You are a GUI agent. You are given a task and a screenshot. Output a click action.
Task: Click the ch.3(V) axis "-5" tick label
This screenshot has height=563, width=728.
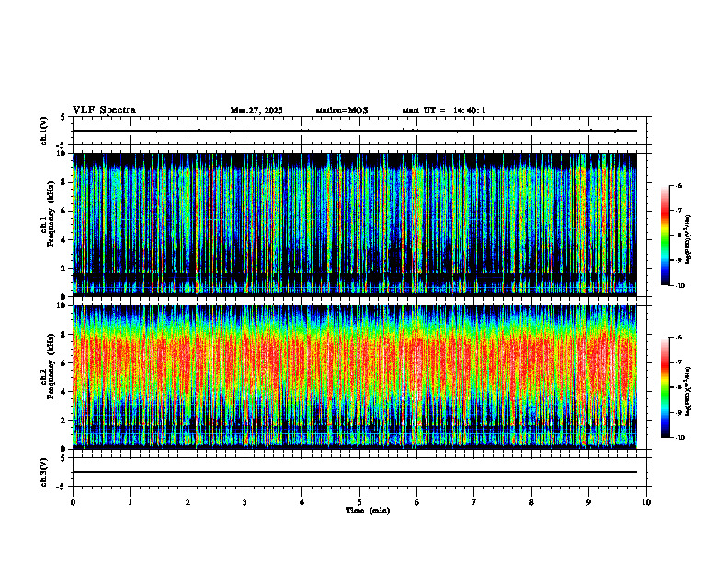(63, 487)
